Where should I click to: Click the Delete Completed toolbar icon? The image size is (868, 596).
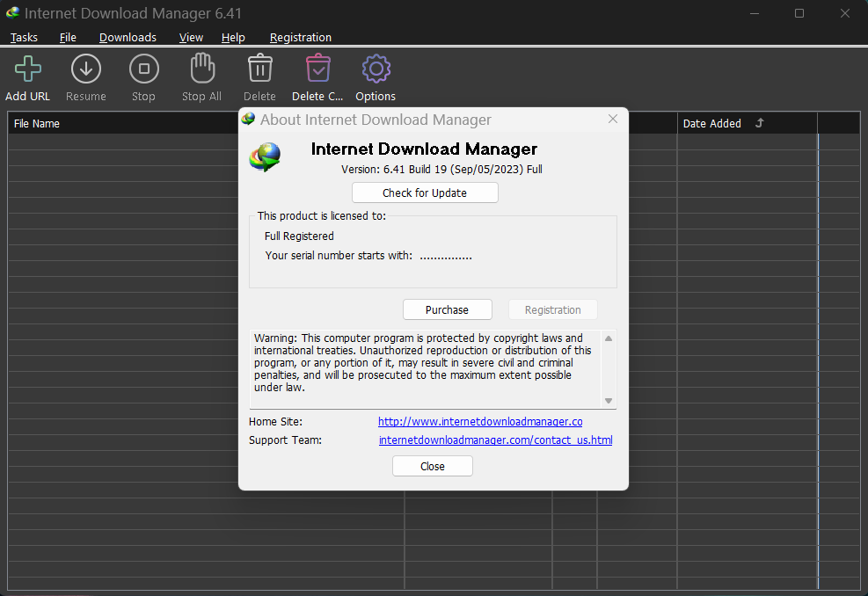(317, 68)
